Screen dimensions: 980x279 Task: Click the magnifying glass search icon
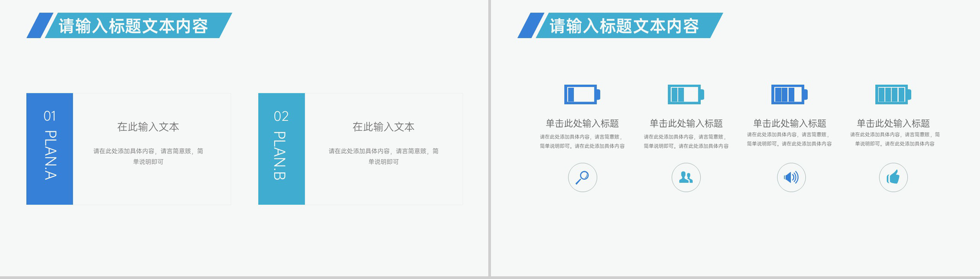coord(582,178)
